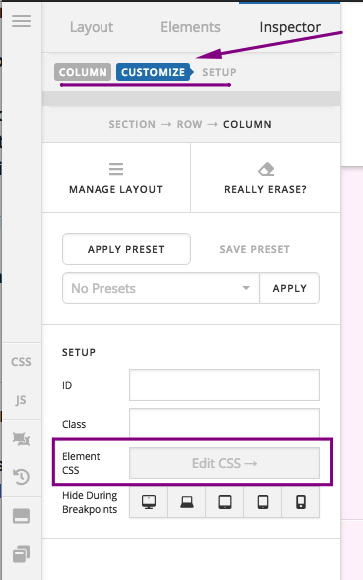Toggle hide on laptop breakpoint
This screenshot has height=580, width=363.
187,502
